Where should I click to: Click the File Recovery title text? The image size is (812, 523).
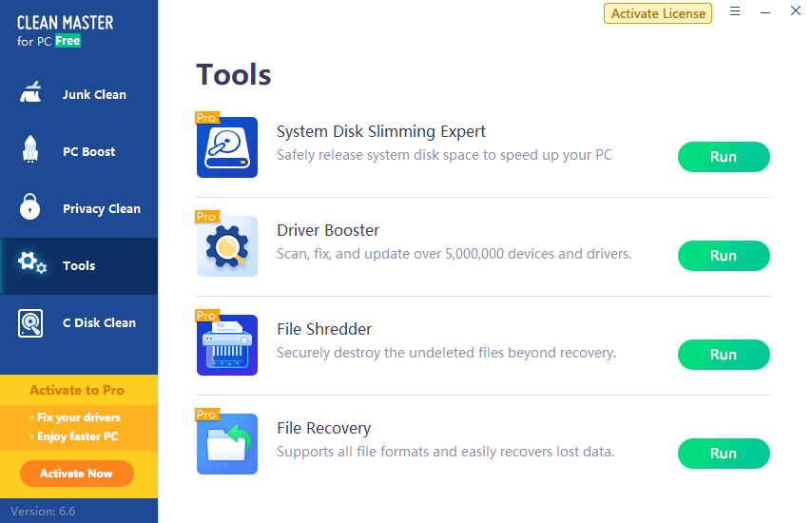pos(323,428)
